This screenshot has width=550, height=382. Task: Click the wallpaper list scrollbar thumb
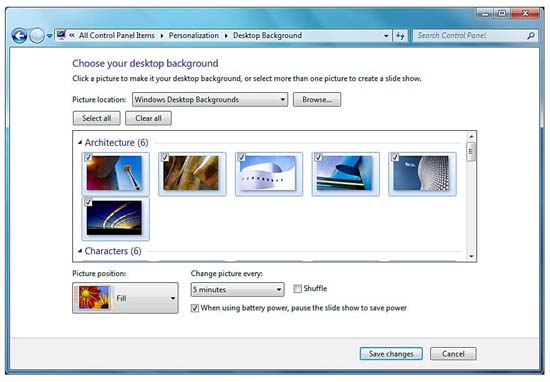tap(471, 152)
